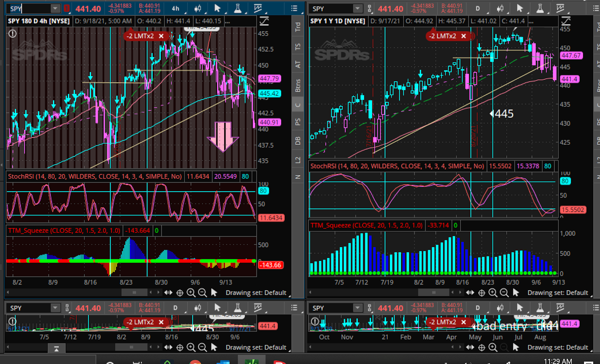Click the SPY symbol field in the top-right chart

pyautogui.click(x=331, y=9)
